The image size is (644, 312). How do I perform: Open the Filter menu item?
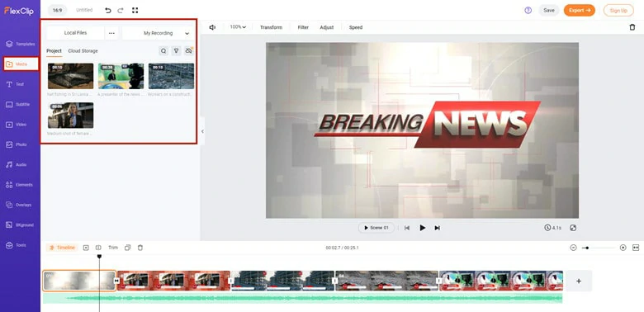pyautogui.click(x=303, y=27)
